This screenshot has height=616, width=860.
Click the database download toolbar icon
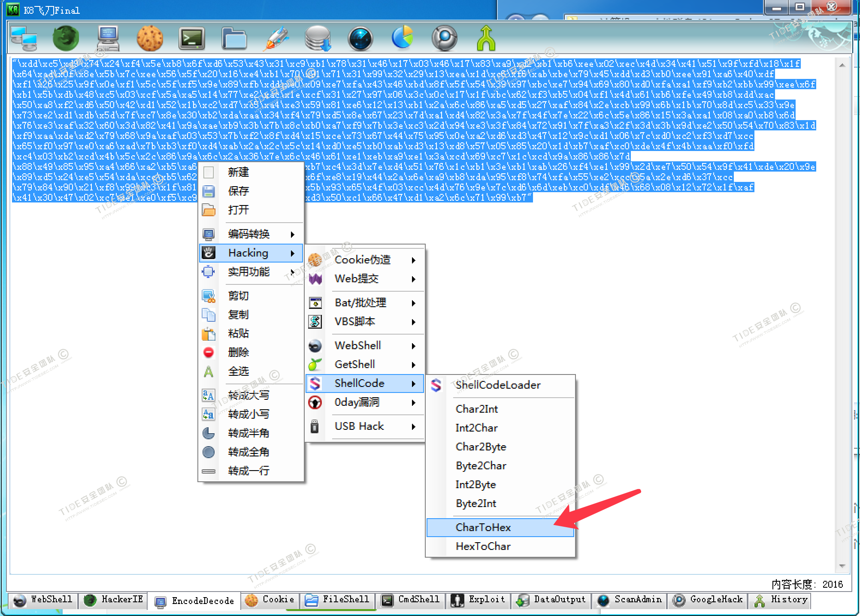[x=318, y=38]
